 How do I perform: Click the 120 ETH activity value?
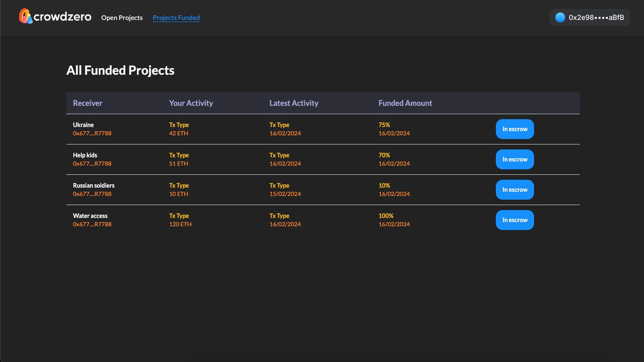click(x=180, y=224)
